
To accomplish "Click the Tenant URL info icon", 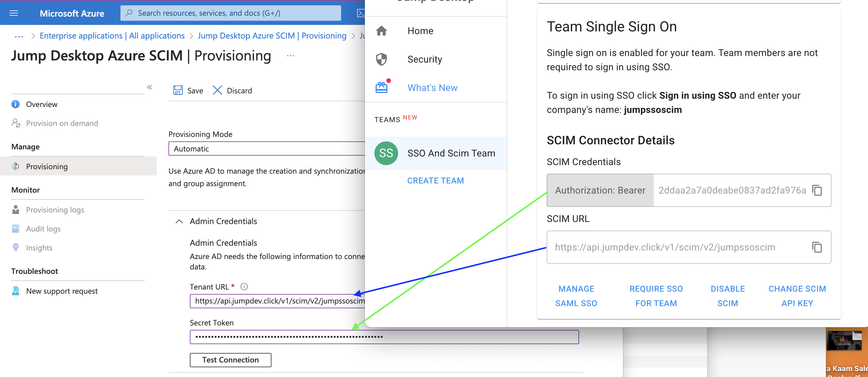I will [x=244, y=286].
